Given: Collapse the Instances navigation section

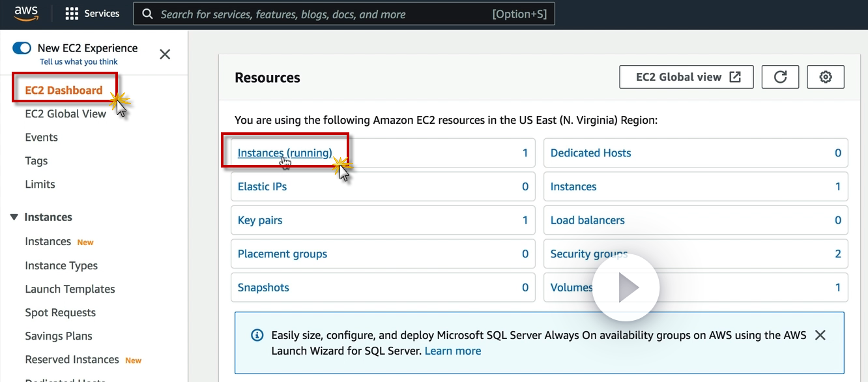Looking at the screenshot, I should 14,217.
